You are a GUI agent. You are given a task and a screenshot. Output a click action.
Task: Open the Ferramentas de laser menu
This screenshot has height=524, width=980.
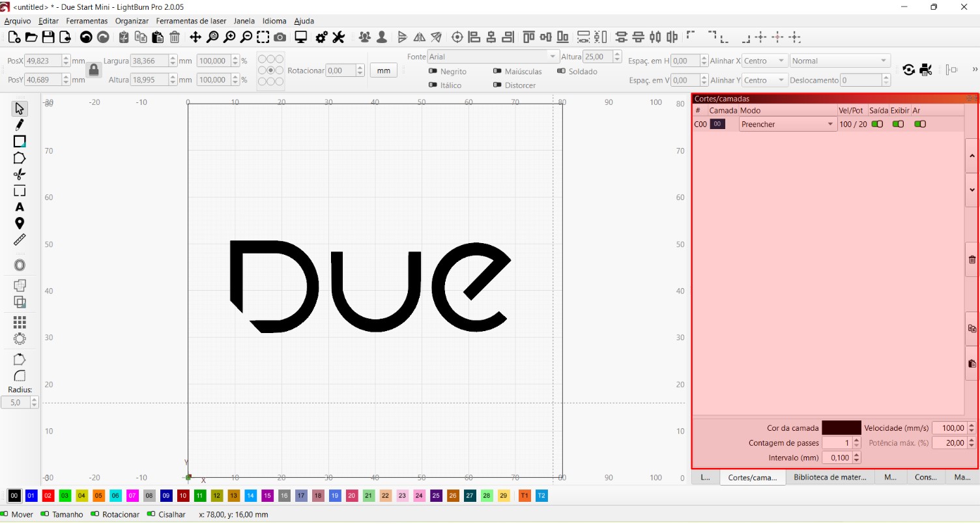[191, 21]
